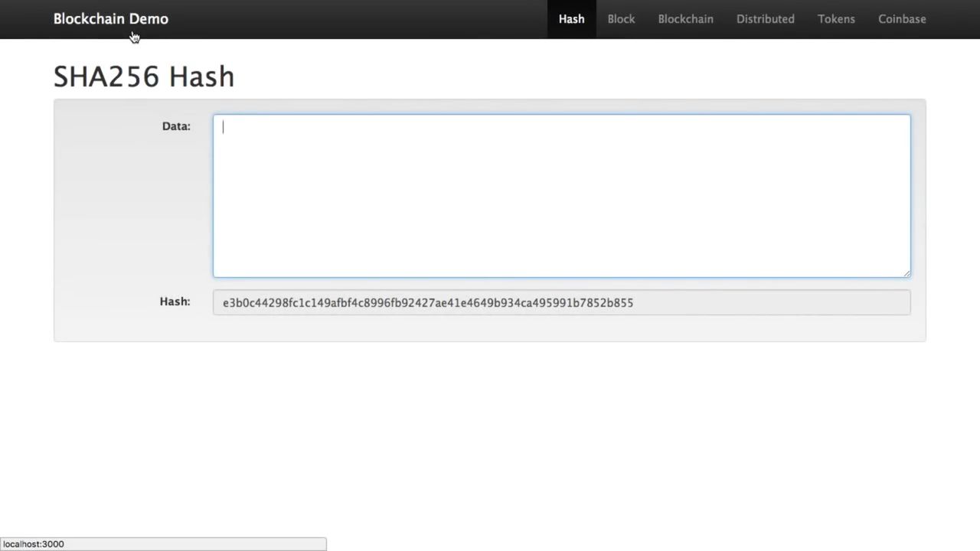980x551 pixels.
Task: Open the Block page tab
Action: coord(621,19)
